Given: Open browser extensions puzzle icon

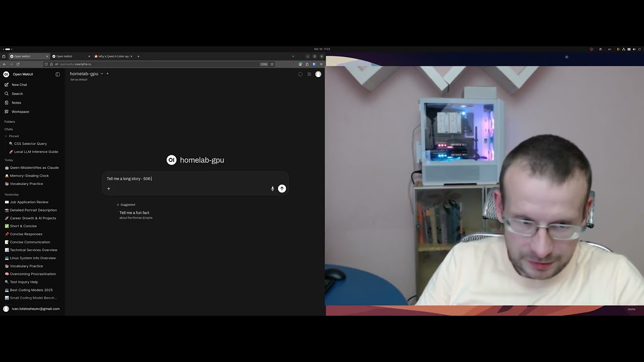Looking at the screenshot, I should (x=307, y=64).
